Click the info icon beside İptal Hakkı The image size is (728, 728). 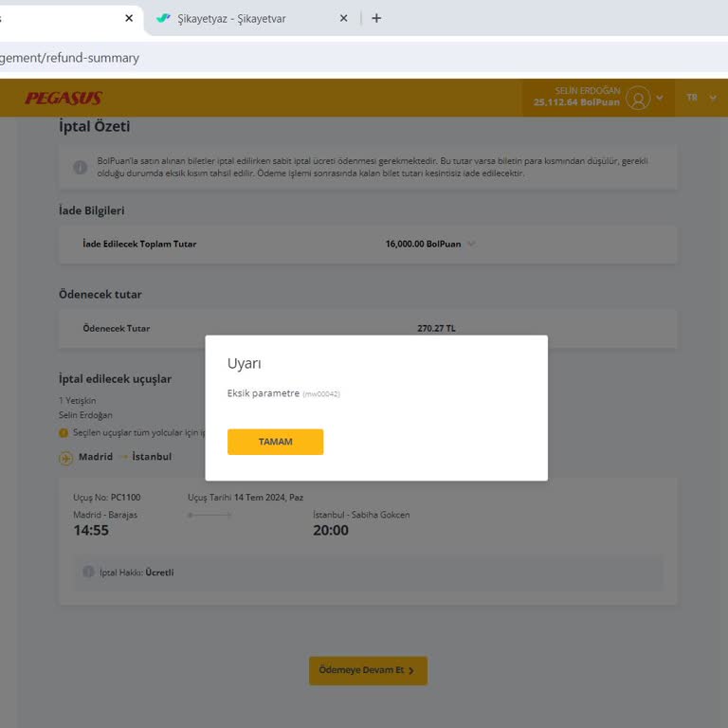pyautogui.click(x=88, y=573)
